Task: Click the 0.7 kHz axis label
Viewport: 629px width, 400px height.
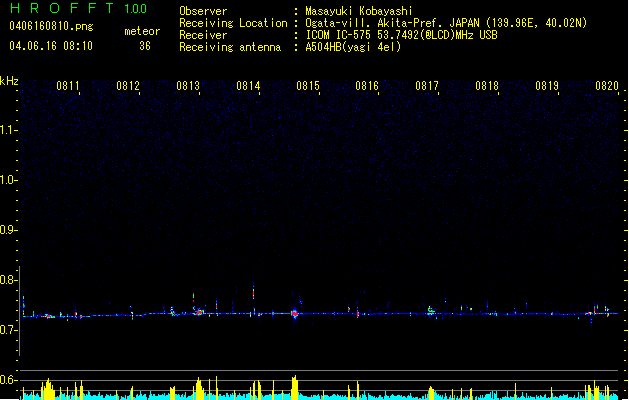Action: (8, 330)
